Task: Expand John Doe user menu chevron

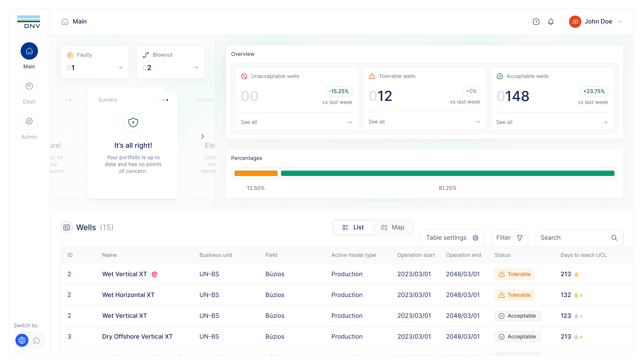Action: tap(619, 22)
